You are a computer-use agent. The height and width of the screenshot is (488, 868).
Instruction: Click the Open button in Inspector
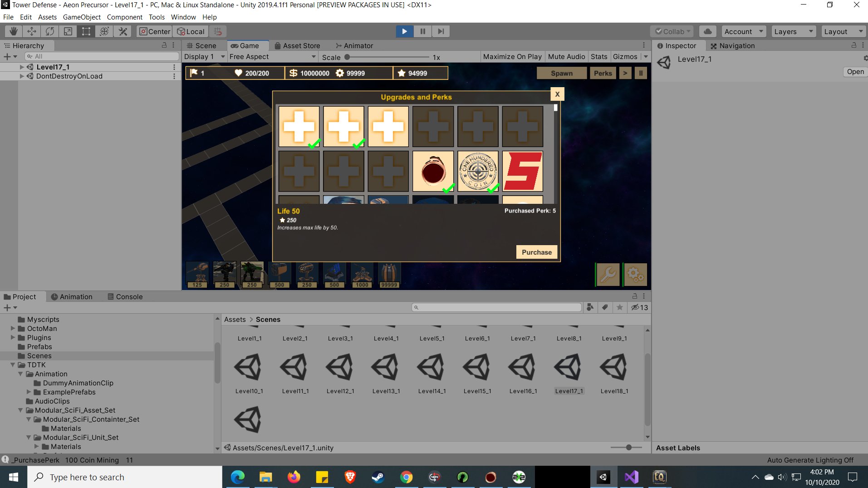(x=855, y=72)
